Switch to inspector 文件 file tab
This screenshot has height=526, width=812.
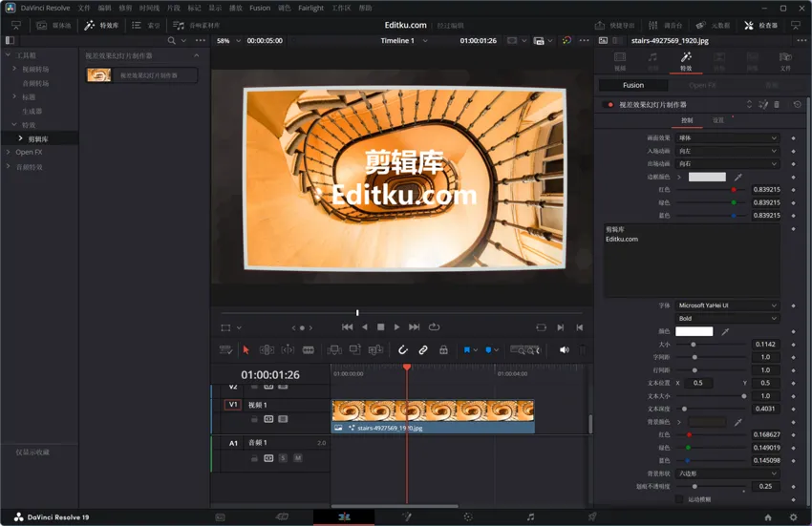[x=785, y=61]
